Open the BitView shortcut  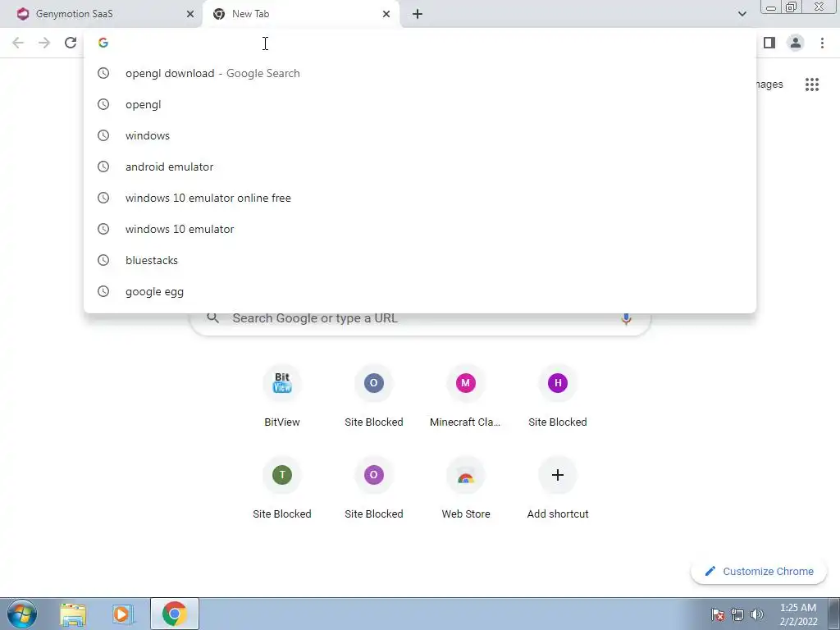click(282, 396)
